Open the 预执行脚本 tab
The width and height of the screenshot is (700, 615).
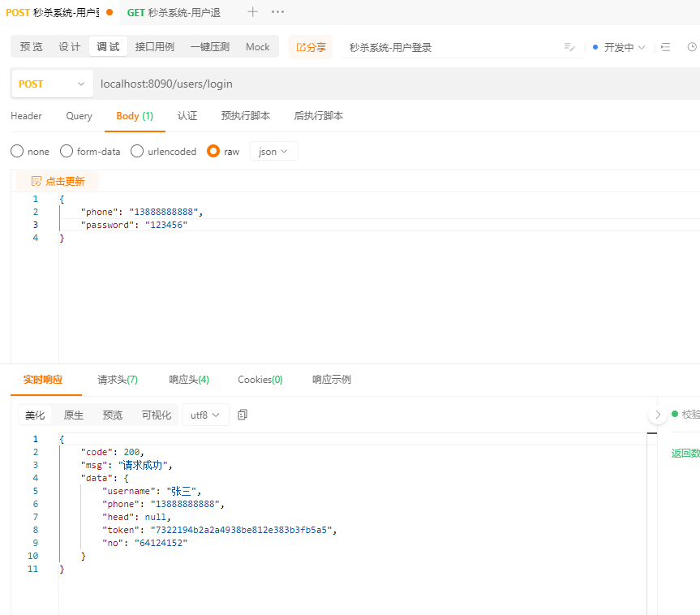pos(246,116)
